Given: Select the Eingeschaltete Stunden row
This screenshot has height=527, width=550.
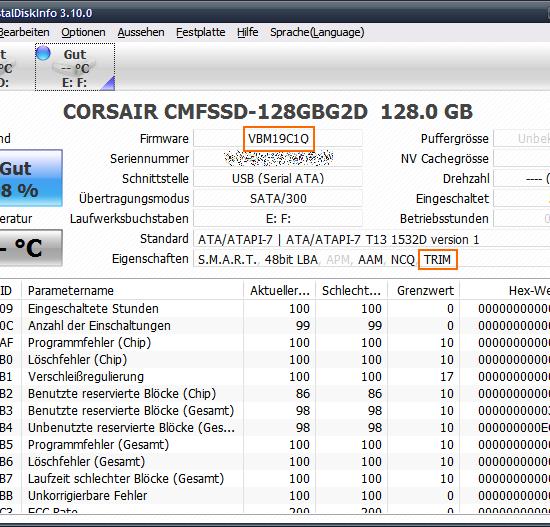Looking at the screenshot, I should coord(275,308).
